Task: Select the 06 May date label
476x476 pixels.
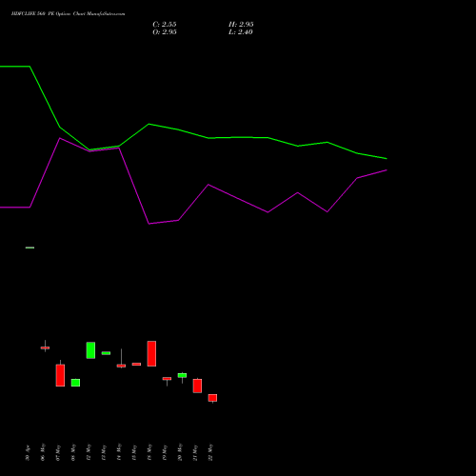Action: [x=43, y=452]
